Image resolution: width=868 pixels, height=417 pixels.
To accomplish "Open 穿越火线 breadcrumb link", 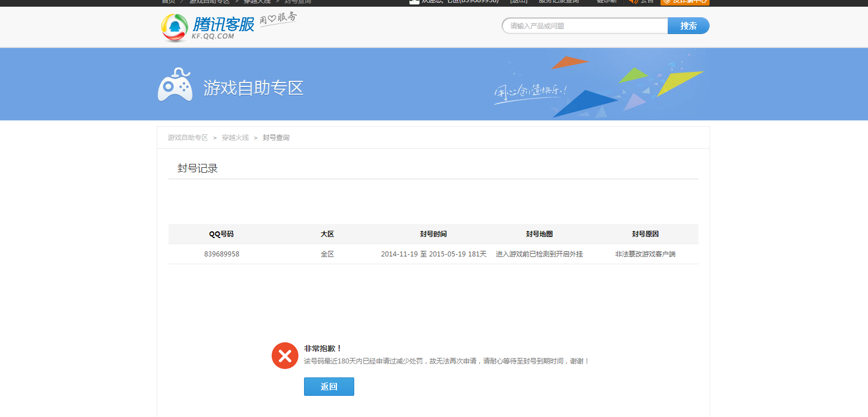I will pyautogui.click(x=235, y=138).
